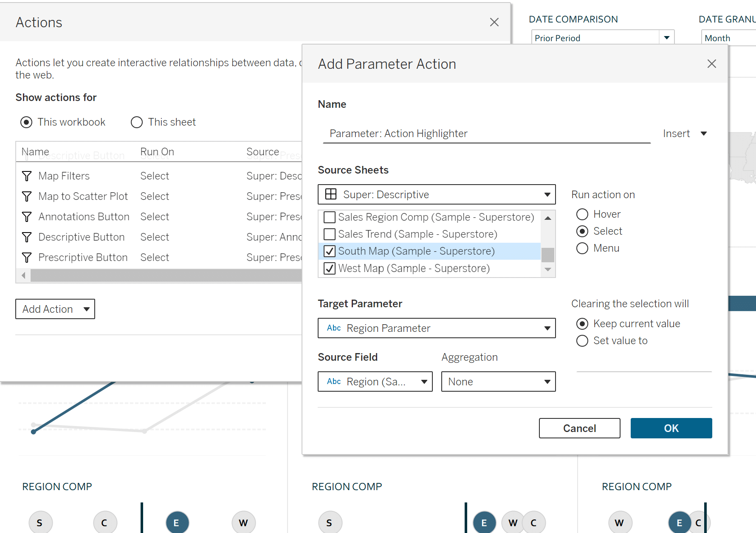Select Set value to option
Screen dimensions: 756x533
[582, 341]
